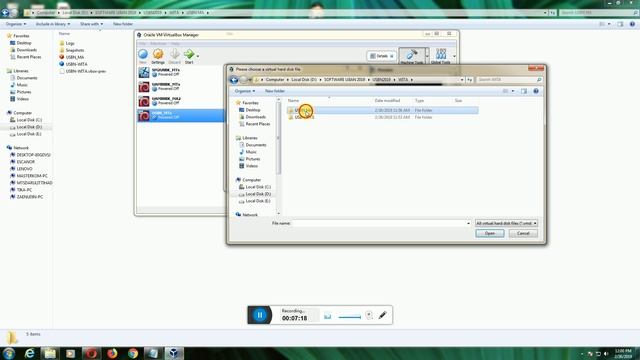Select DESKTOP-80GDVSJ under Network in Explorer
The width and height of the screenshot is (640, 360).
[x=31, y=155]
